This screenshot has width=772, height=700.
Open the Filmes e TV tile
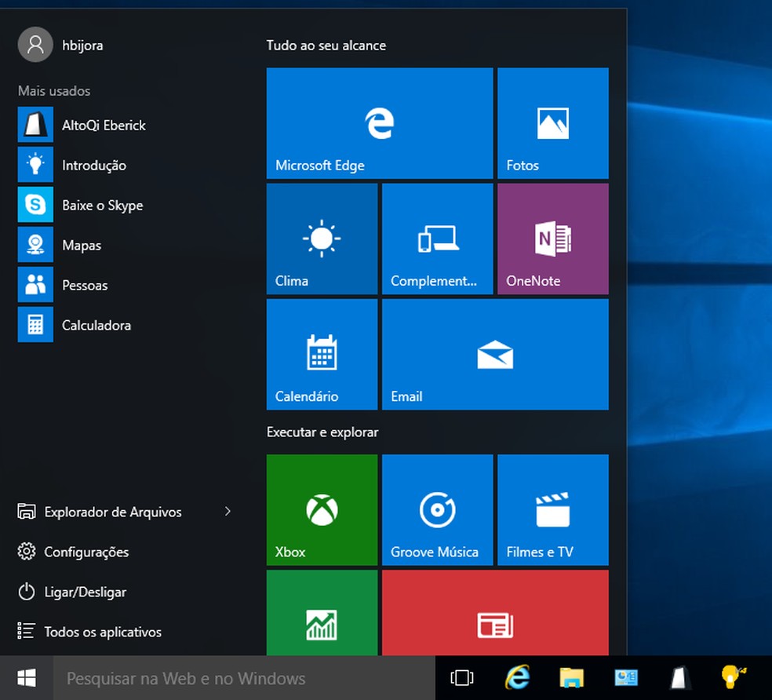(552, 509)
